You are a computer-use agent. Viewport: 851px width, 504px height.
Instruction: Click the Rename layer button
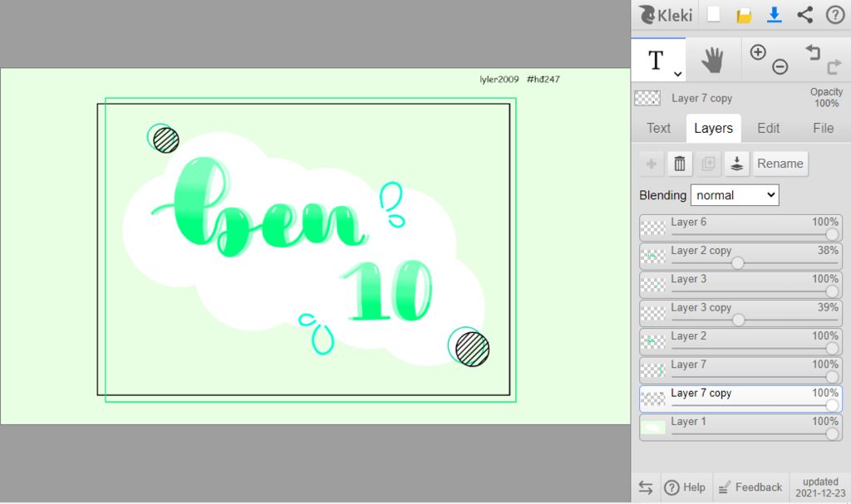click(780, 164)
